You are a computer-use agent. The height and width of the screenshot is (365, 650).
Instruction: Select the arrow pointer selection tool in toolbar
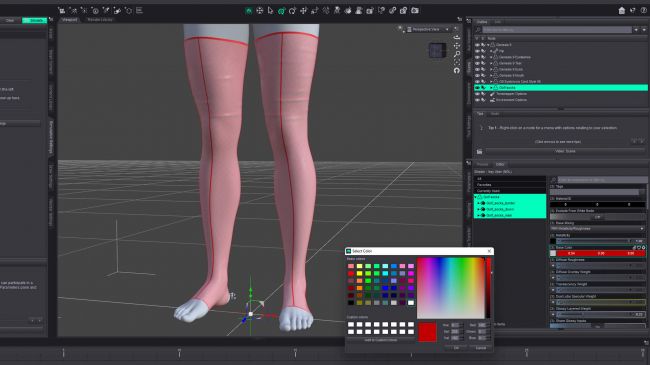tap(270, 11)
